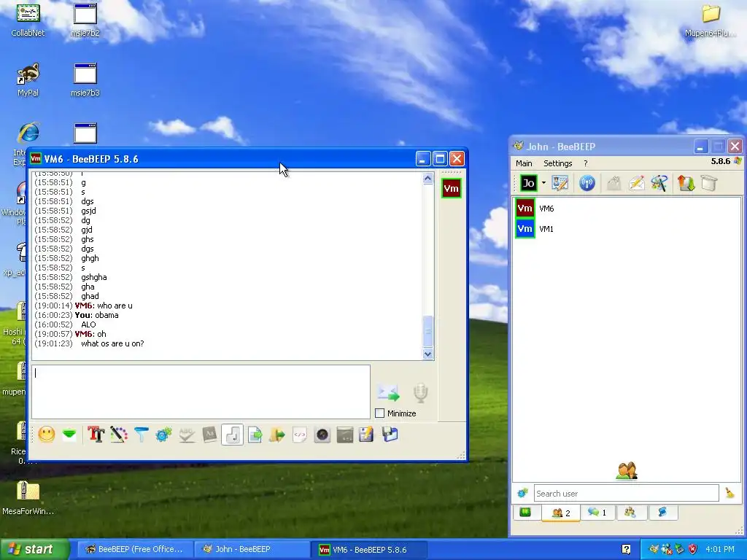Viewport: 747px width, 560px height.
Task: Select VM6 - BeeBEEP 5.8.6 taskbar button
Action: (368, 550)
